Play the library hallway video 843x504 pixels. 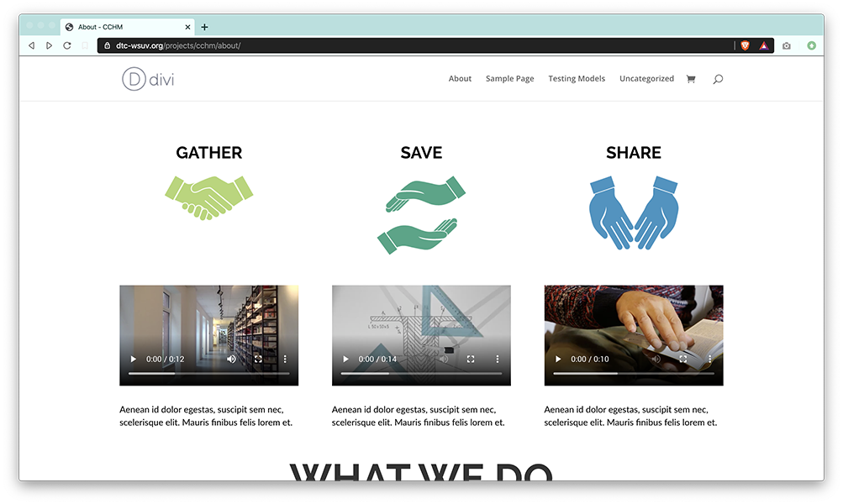click(134, 359)
